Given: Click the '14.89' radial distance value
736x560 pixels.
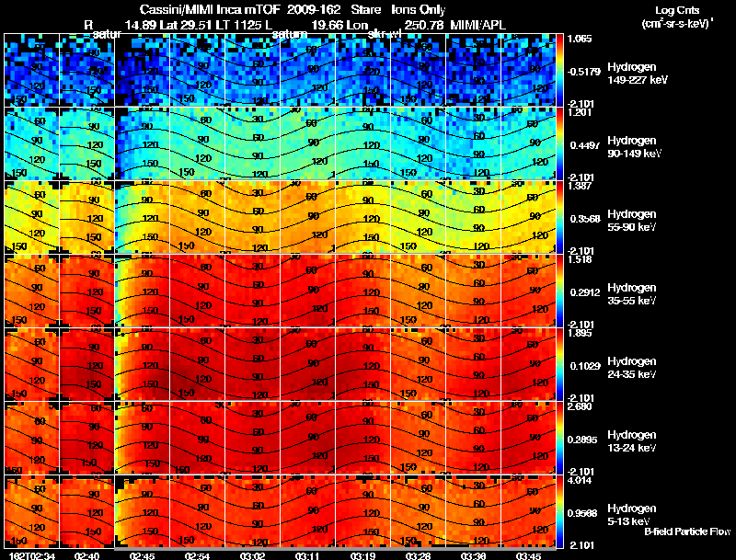Looking at the screenshot, I should (141, 25).
